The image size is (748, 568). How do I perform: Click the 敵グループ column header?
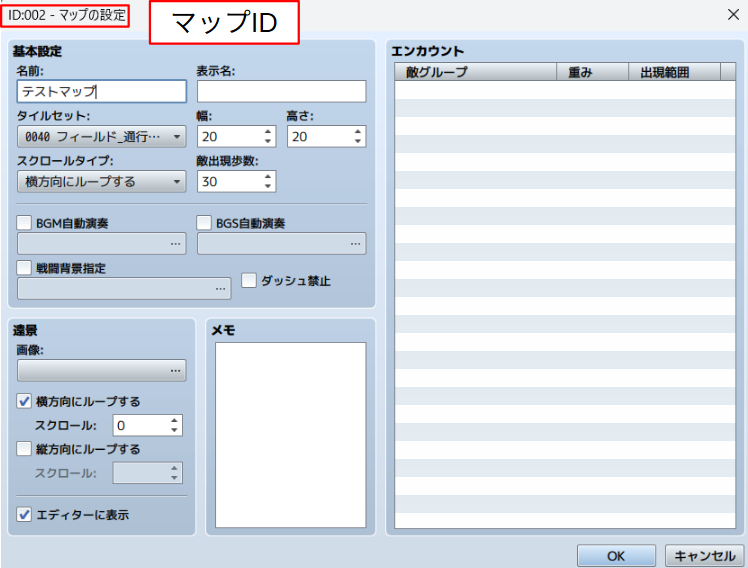click(x=476, y=72)
